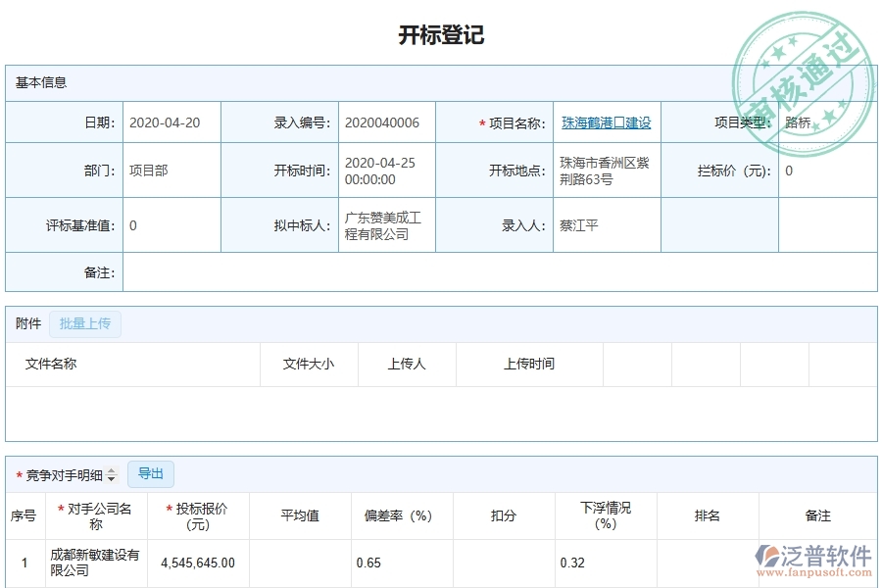Screen dimensions: 882x588
Task: Click the 附件 section header
Action: click(x=24, y=323)
